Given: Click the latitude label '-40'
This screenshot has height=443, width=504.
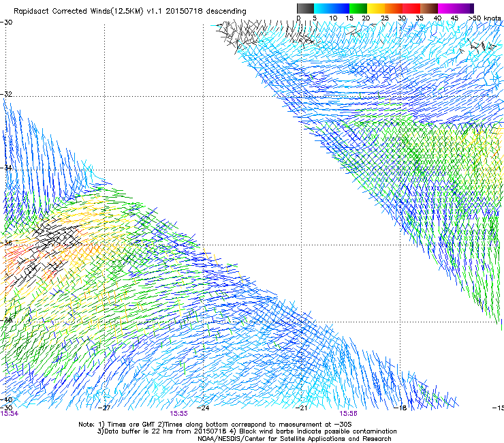Looking at the screenshot, I should pos(6,399).
